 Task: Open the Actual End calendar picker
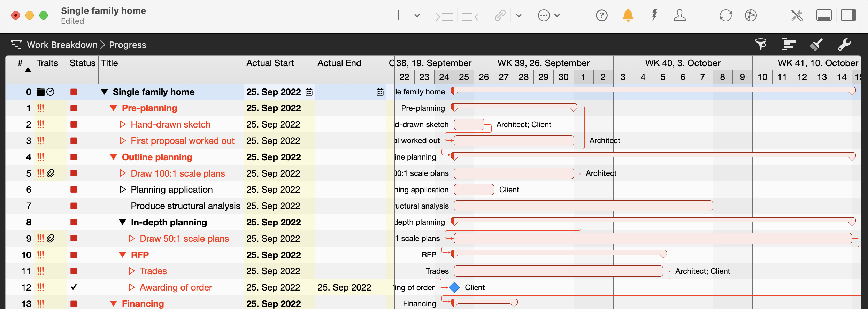coord(380,92)
